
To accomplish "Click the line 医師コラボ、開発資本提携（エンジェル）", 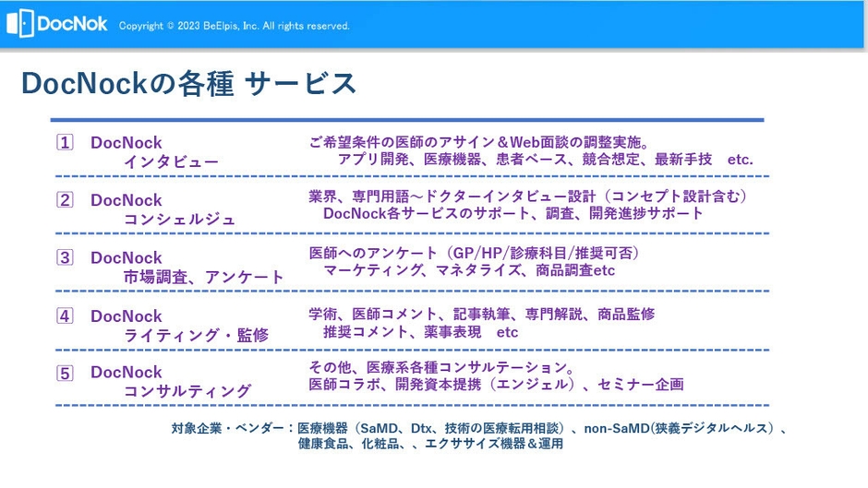I will click(x=497, y=384).
